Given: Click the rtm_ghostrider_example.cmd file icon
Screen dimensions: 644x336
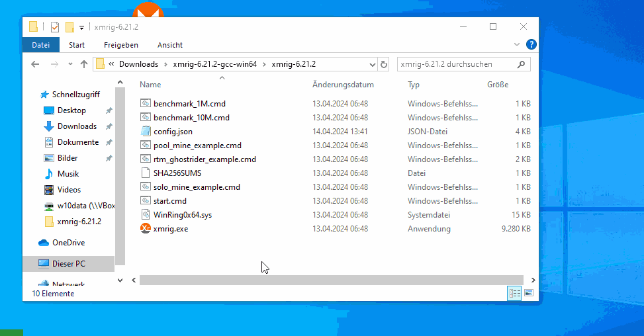Looking at the screenshot, I should [x=146, y=159].
